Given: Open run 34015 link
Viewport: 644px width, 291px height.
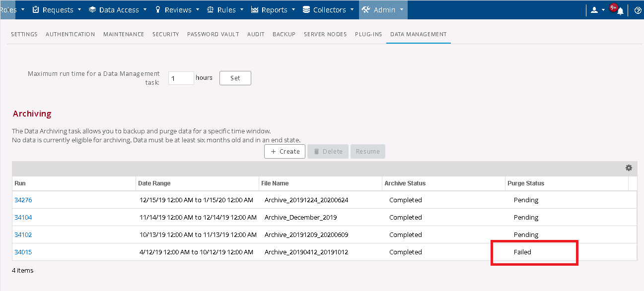Looking at the screenshot, I should pos(23,252).
